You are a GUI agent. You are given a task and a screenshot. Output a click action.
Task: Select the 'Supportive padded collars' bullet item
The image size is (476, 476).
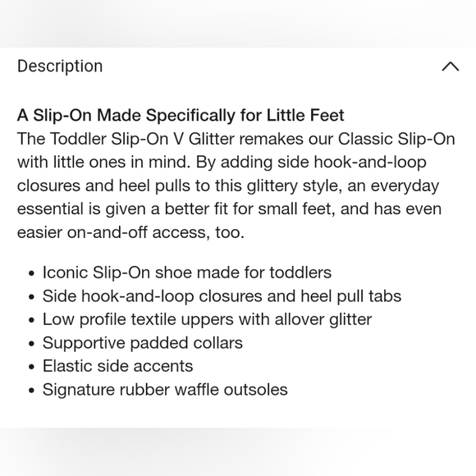(142, 343)
